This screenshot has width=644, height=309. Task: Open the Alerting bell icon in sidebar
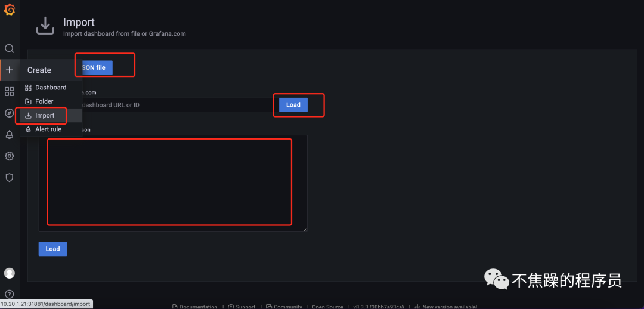pos(9,134)
